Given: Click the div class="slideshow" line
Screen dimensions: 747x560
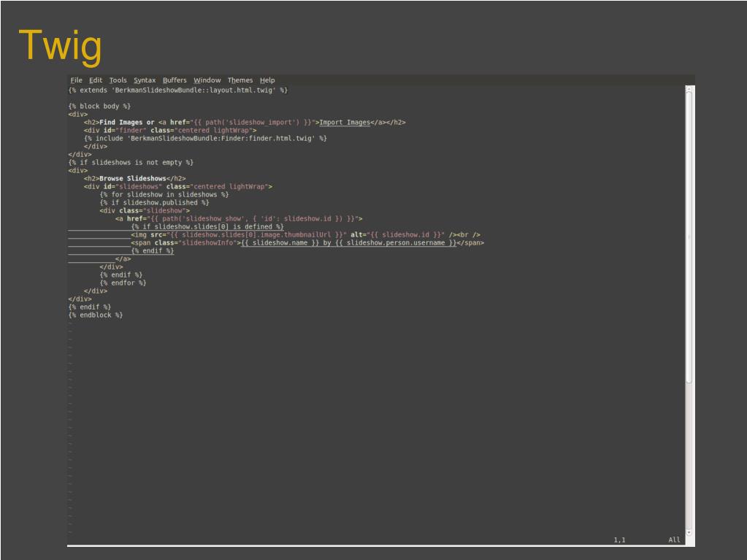Looking at the screenshot, I should pos(145,211).
